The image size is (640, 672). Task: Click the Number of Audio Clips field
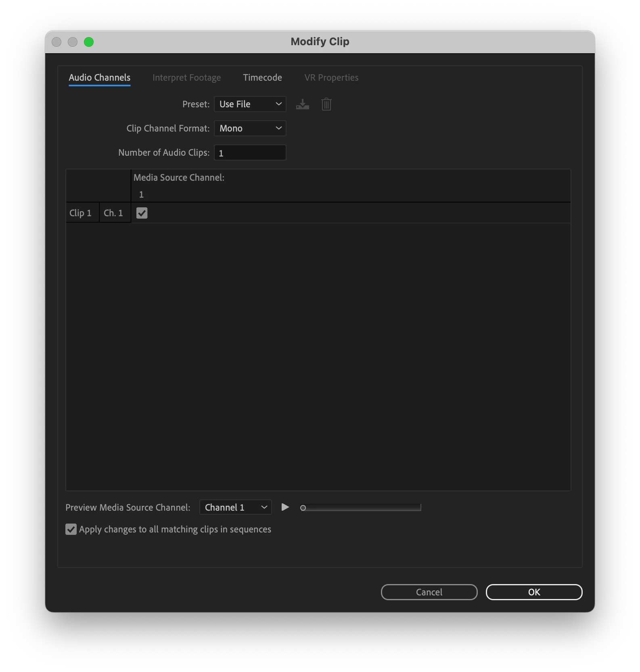pos(250,152)
